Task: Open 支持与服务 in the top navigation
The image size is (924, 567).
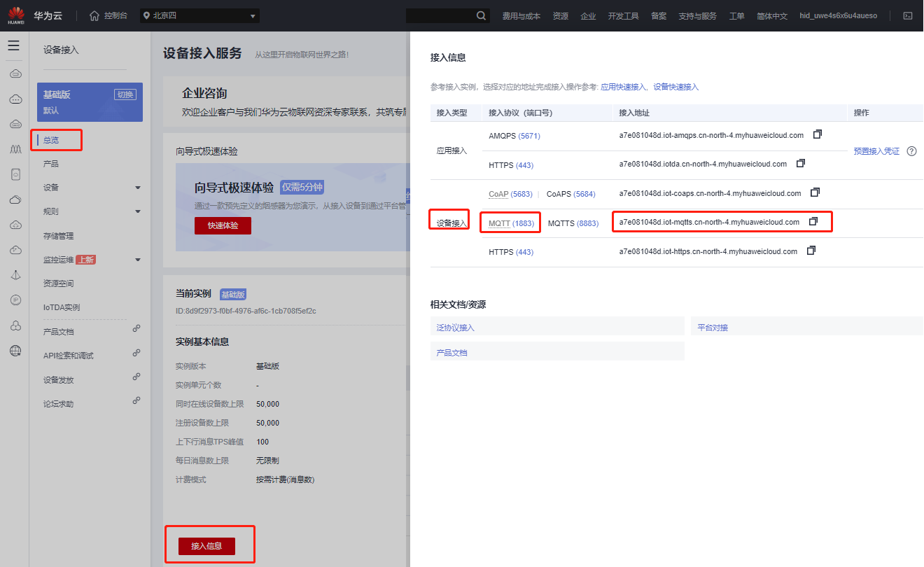Action: coord(697,16)
